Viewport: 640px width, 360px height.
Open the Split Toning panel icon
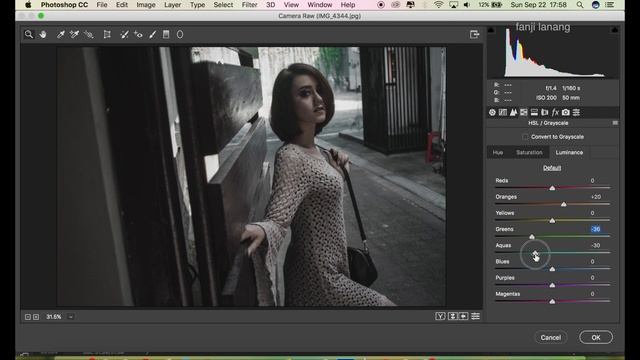(x=534, y=112)
